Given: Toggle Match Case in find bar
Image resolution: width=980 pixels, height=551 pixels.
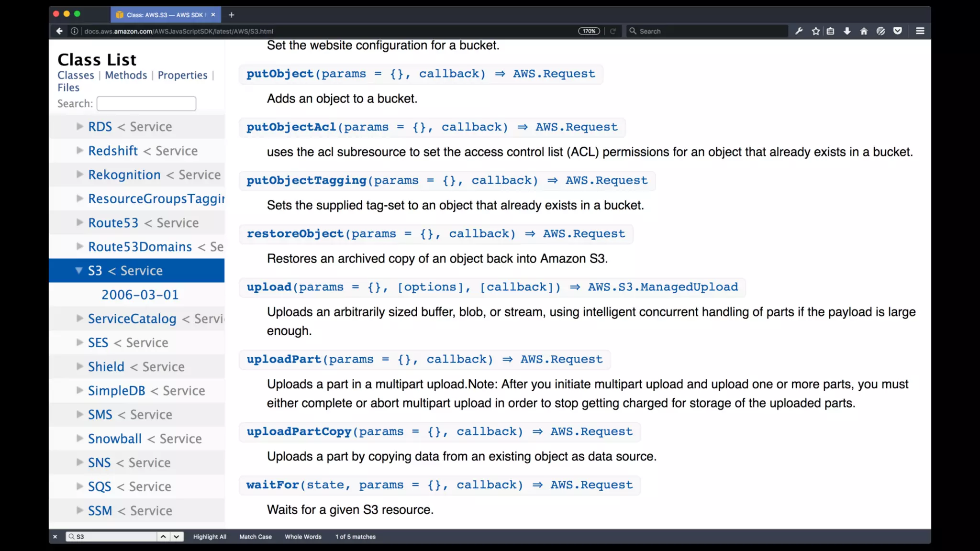Looking at the screenshot, I should pyautogui.click(x=256, y=537).
